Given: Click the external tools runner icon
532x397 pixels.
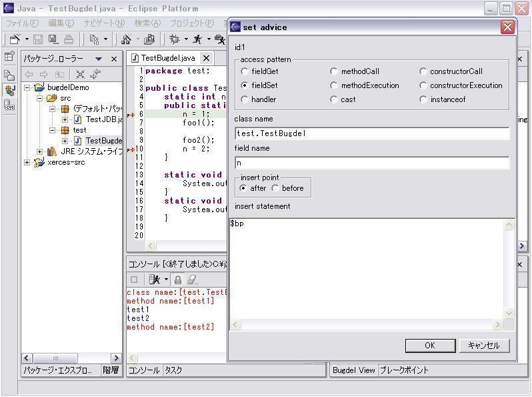Looking at the screenshot, I should [x=220, y=39].
